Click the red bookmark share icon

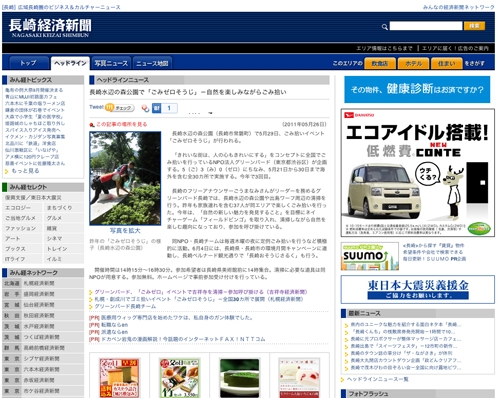click(x=145, y=108)
